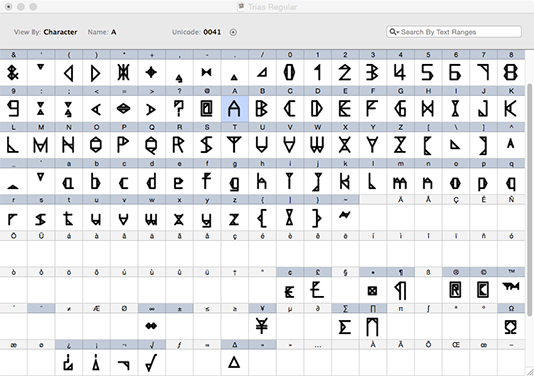Select the pilcrow paragraph glyph
Viewport: 534px width, 376px height.
[x=400, y=290]
